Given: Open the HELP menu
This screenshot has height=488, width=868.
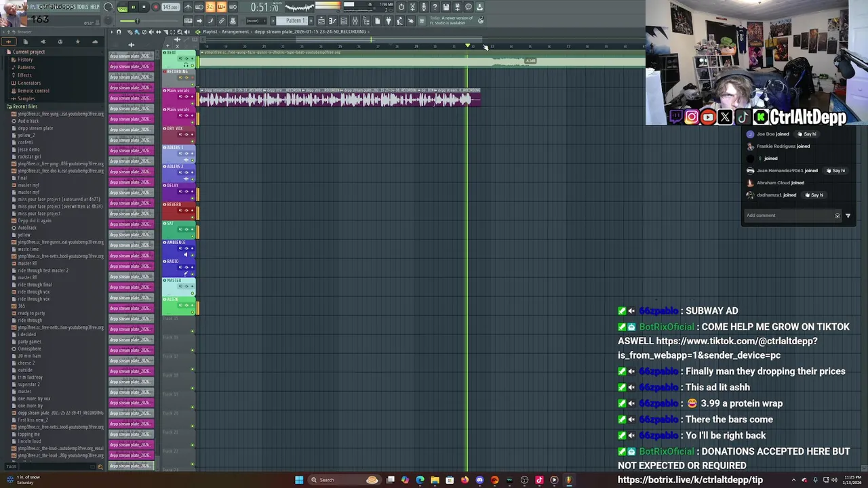Looking at the screenshot, I should pyautogui.click(x=96, y=7).
